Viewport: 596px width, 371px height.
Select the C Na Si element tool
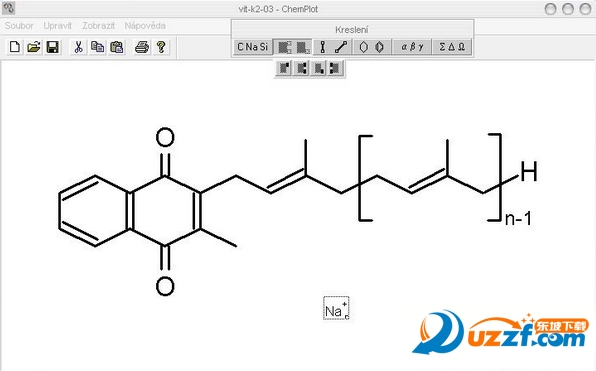coord(252,47)
